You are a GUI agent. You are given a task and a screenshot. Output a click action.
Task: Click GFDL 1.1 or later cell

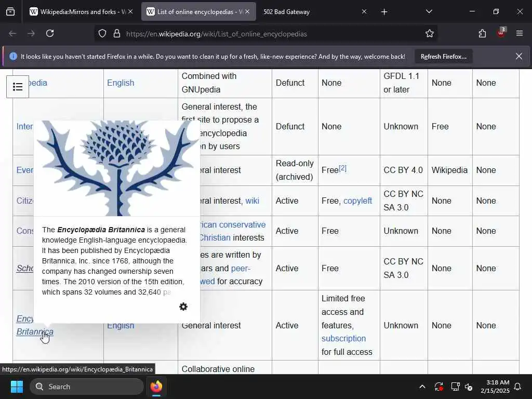[403, 83]
